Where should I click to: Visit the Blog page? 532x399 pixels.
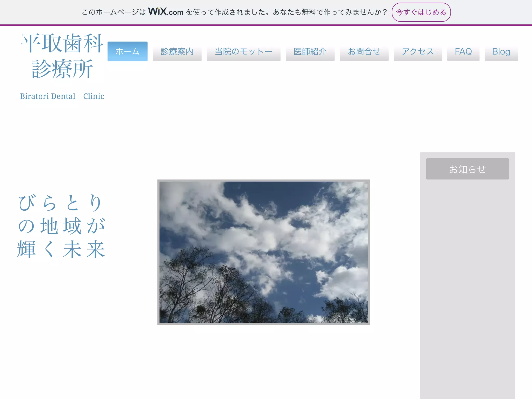coord(501,51)
